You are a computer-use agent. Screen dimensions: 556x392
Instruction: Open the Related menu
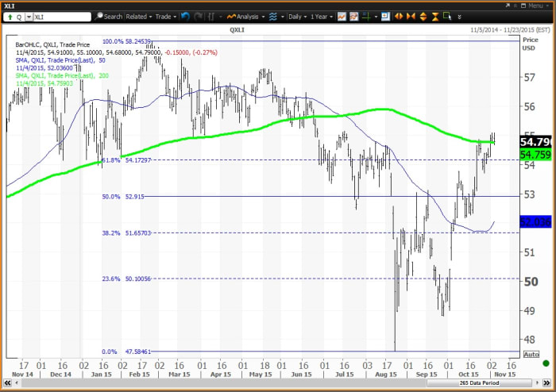tap(139, 17)
